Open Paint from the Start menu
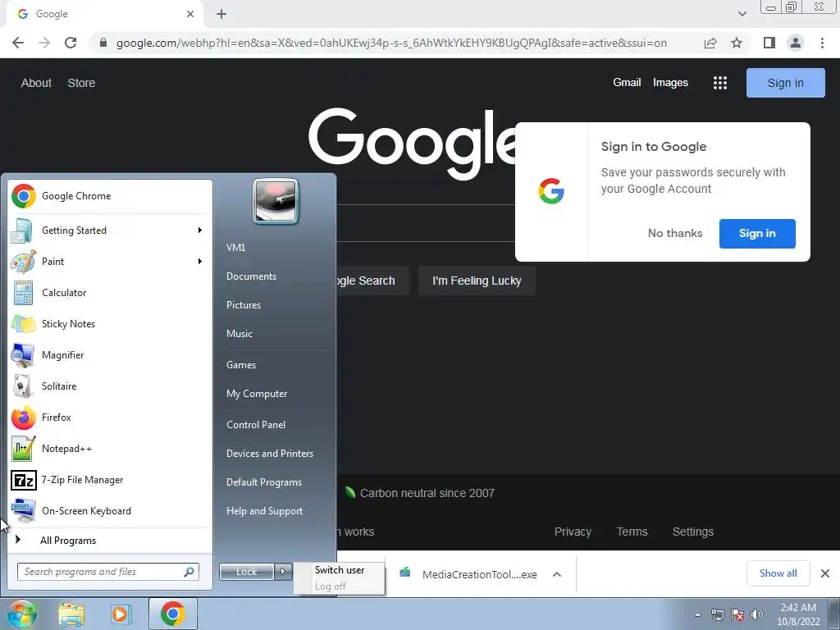This screenshot has width=840, height=630. pos(110,262)
